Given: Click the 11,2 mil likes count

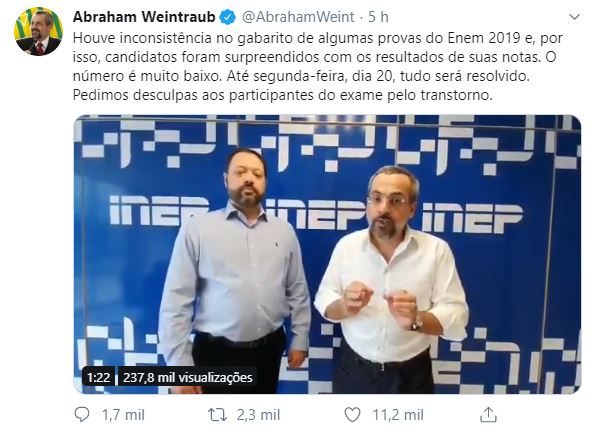Looking at the screenshot, I should [398, 415].
